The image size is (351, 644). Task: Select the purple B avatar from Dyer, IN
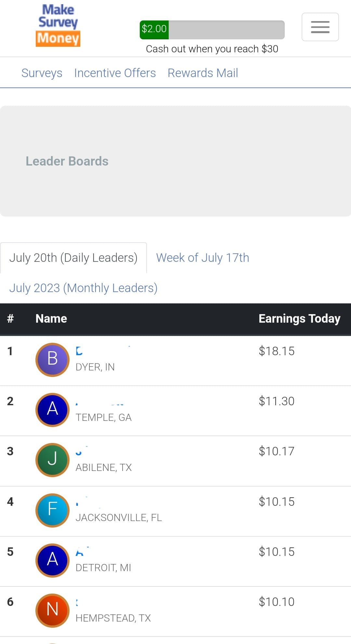52,359
